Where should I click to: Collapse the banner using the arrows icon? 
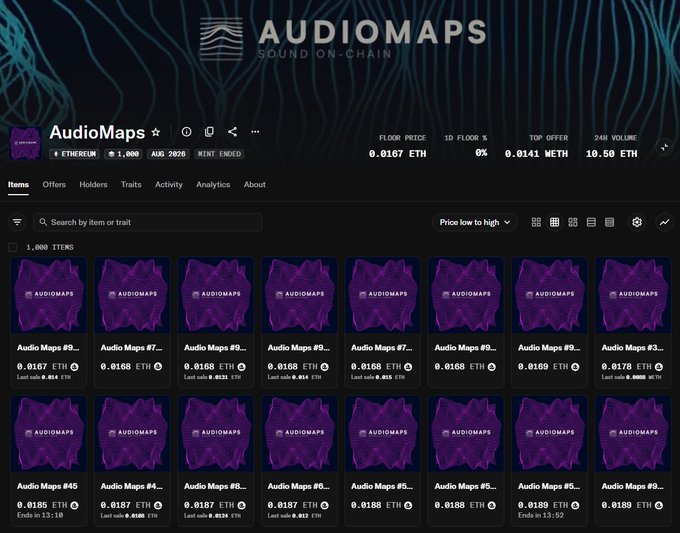click(664, 147)
